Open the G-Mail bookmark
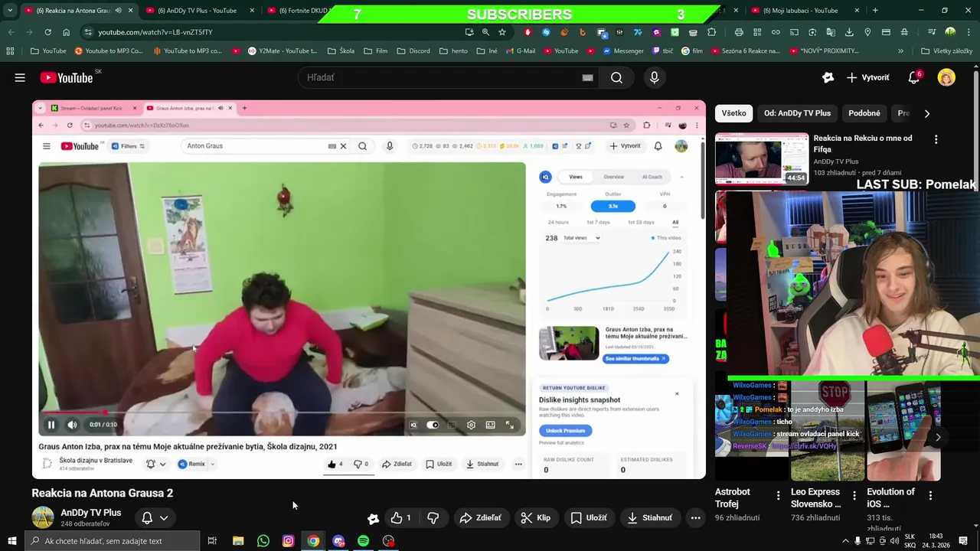980x551 pixels. [x=520, y=51]
